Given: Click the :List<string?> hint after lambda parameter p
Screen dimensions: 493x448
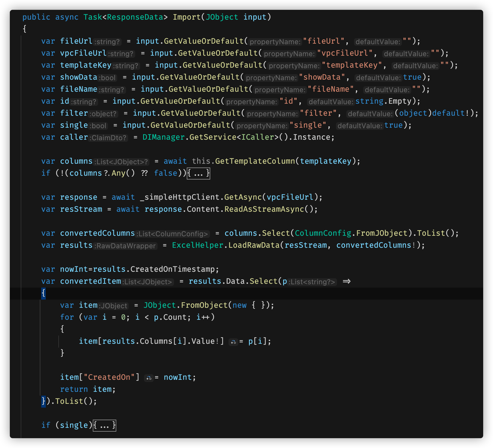Looking at the screenshot, I should coord(312,282).
